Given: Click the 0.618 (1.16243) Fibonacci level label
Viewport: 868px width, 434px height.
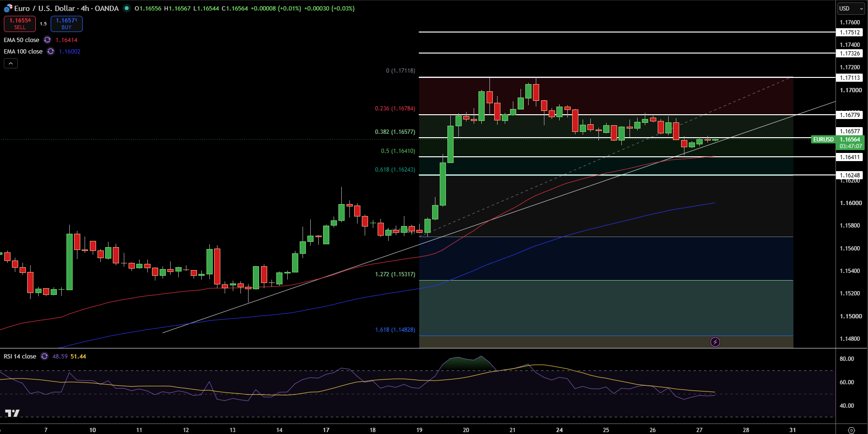Looking at the screenshot, I should (395, 170).
